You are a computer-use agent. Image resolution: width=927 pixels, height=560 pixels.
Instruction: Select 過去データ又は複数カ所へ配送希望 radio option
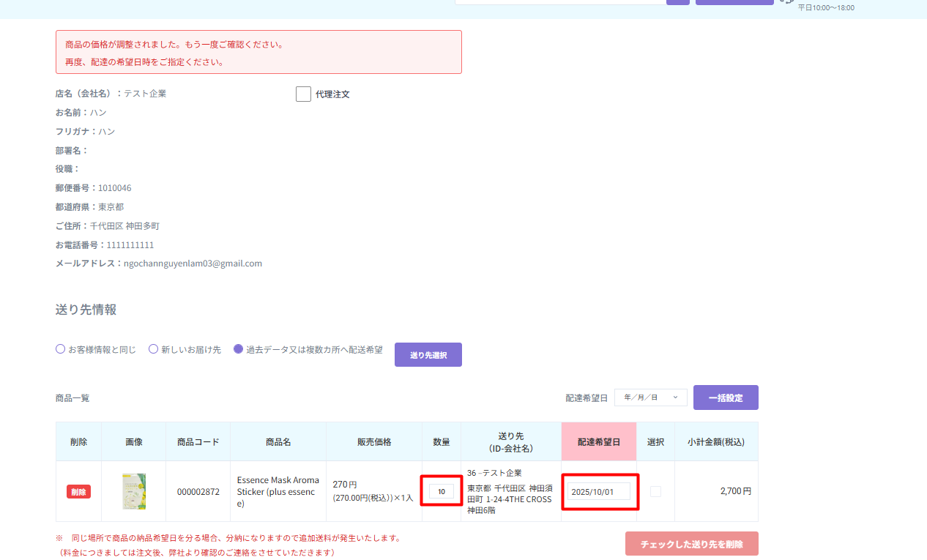238,349
